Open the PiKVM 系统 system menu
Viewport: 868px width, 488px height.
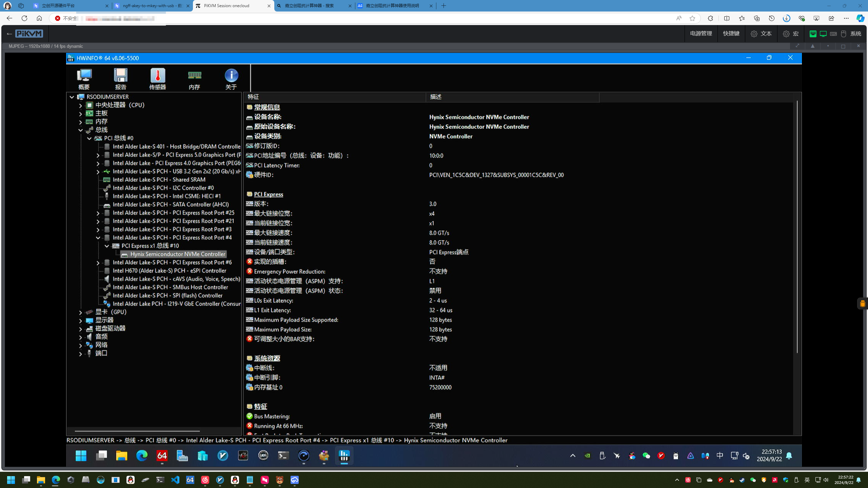coord(835,34)
